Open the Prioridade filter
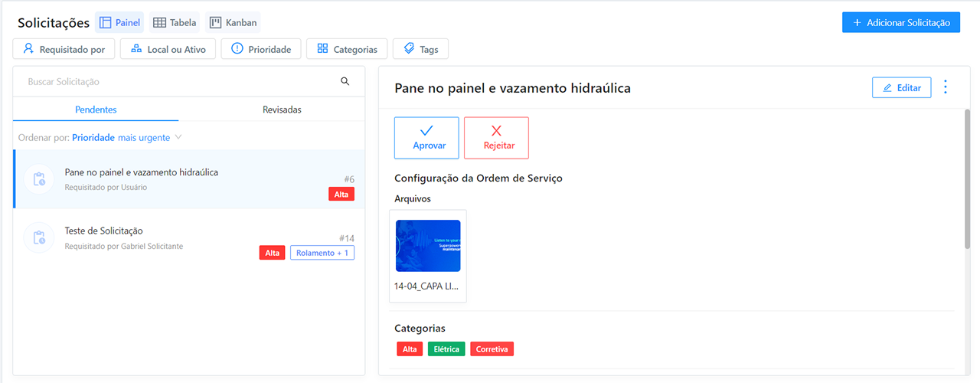980x383 pixels. [260, 49]
